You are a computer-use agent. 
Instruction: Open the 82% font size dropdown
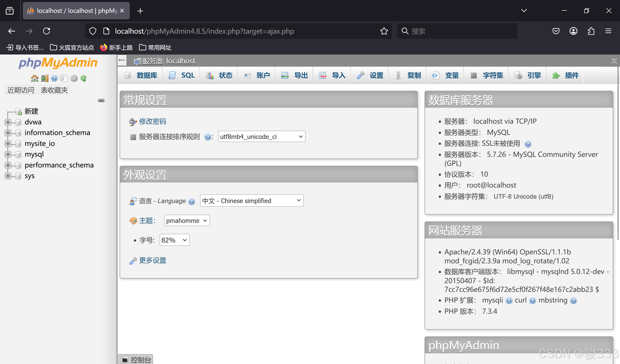point(174,240)
